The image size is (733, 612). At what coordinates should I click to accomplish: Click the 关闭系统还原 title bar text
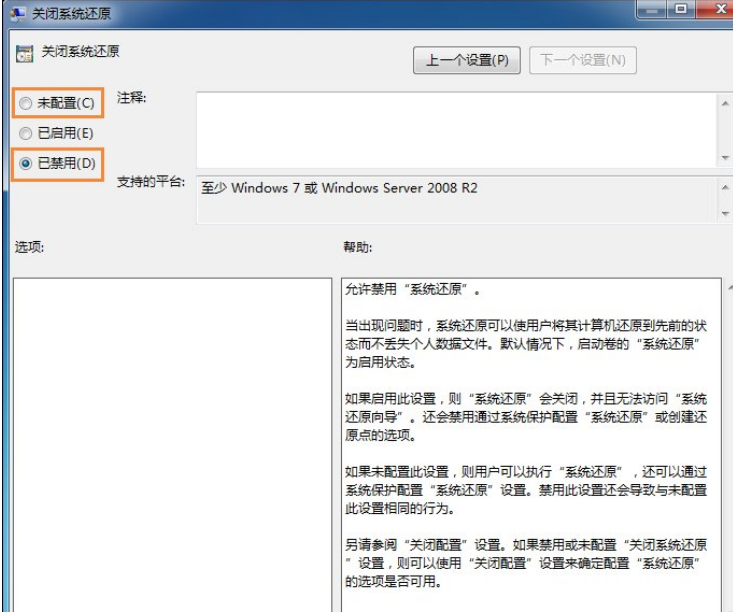pyautogui.click(x=74, y=13)
